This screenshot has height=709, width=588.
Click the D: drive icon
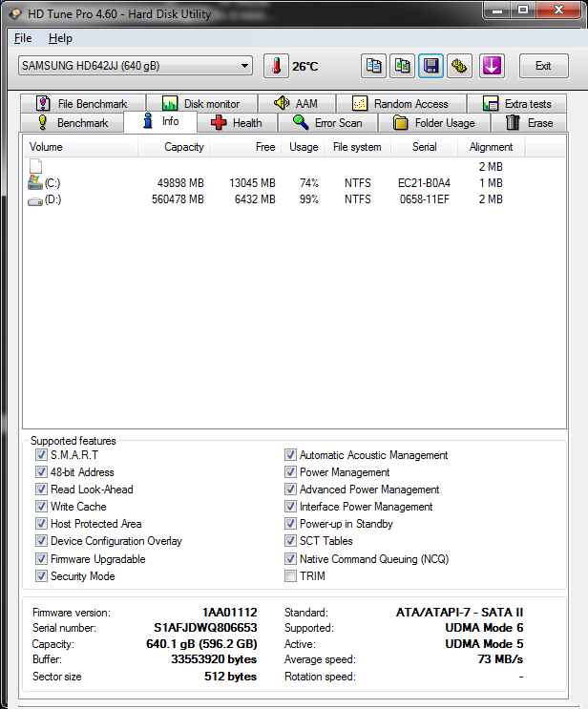35,200
